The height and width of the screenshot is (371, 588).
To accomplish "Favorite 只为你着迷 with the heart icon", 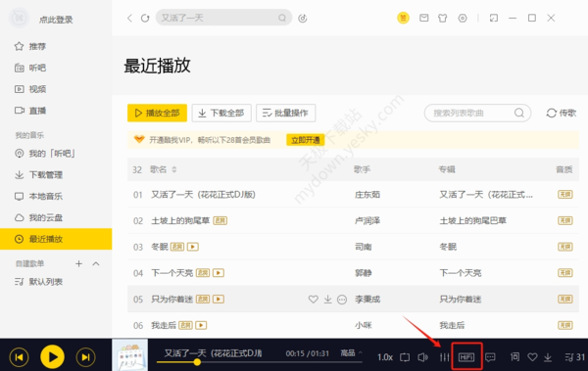I will pyautogui.click(x=314, y=299).
